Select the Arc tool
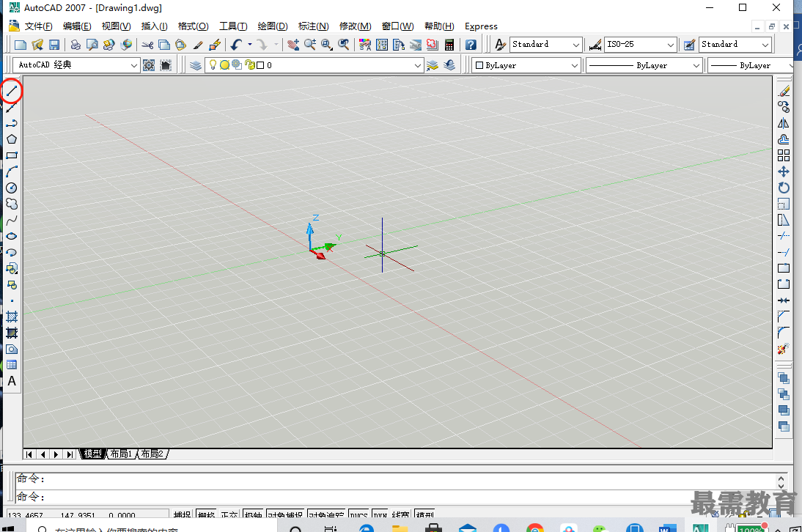802x532 pixels. (x=12, y=171)
